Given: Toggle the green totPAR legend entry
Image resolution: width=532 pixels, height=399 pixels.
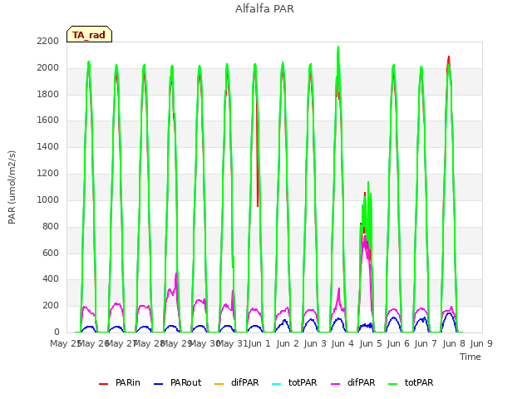Looking at the screenshot, I should click(411, 383).
